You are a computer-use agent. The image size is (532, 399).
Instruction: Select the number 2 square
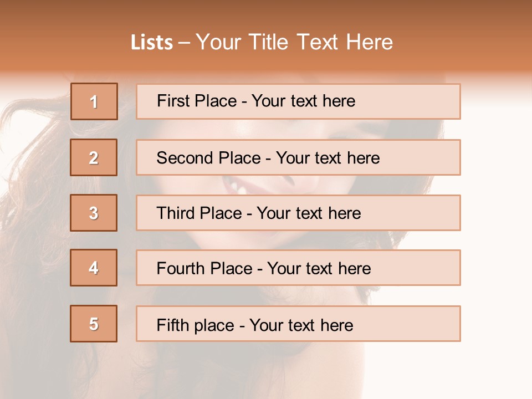pos(94,157)
